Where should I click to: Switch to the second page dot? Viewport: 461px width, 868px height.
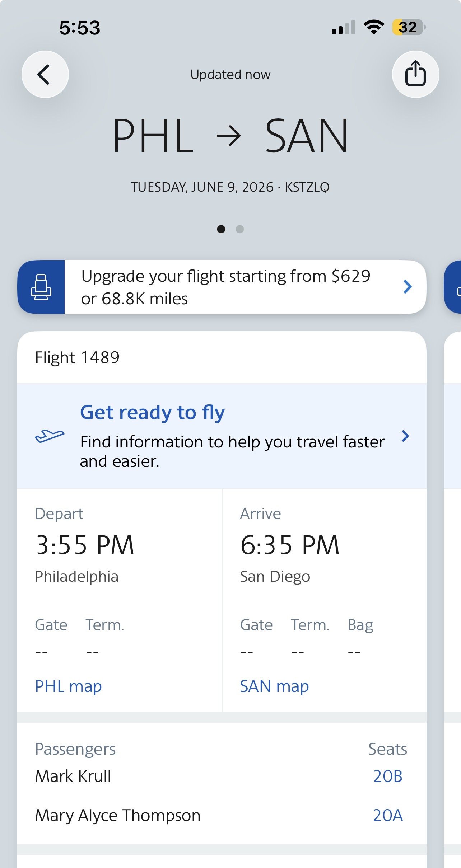(240, 229)
